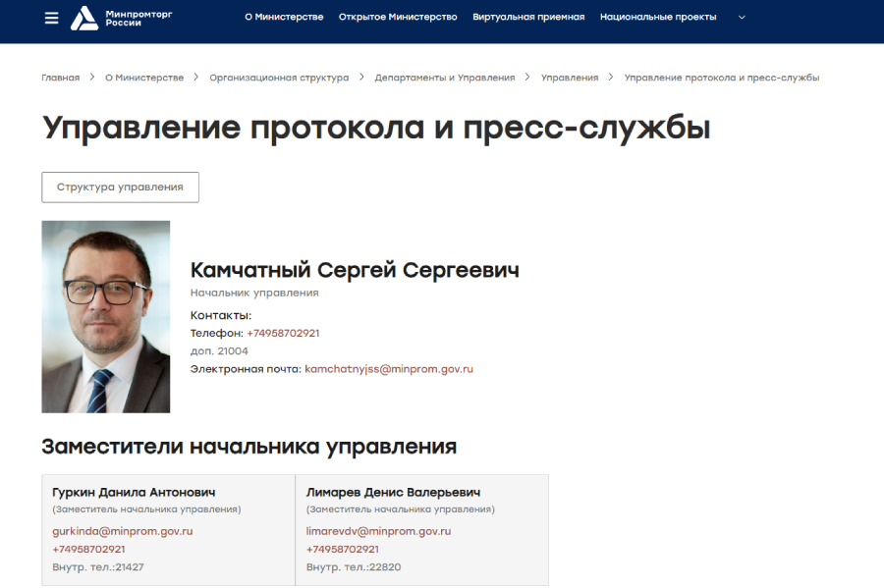
Task: Click the photo of Камчатный Сергей Сергеевич
Action: pyautogui.click(x=105, y=316)
